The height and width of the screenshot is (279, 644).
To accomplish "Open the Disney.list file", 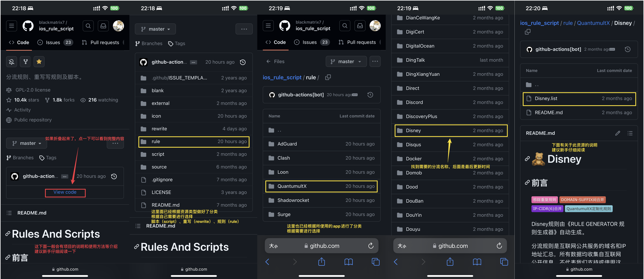I will (579, 98).
